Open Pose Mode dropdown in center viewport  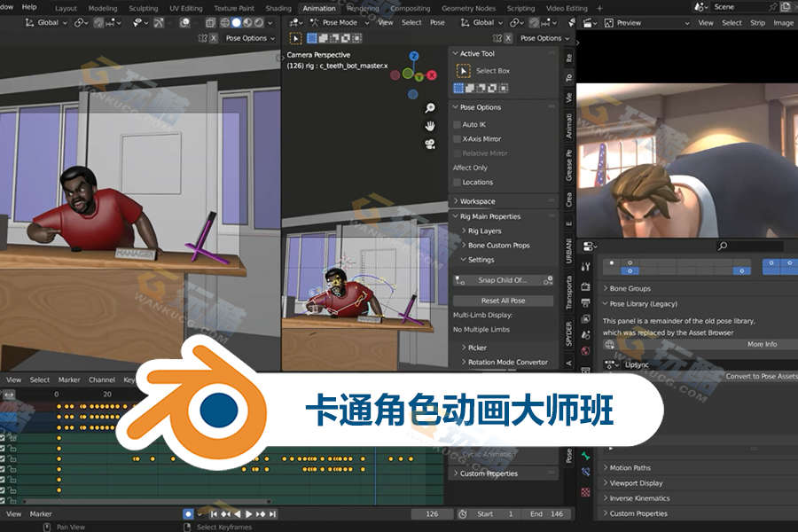[340, 23]
